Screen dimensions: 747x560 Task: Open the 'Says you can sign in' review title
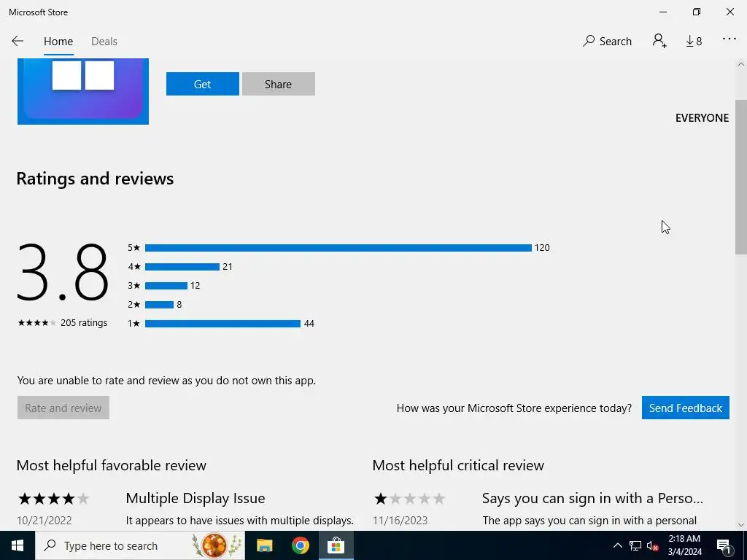592,498
